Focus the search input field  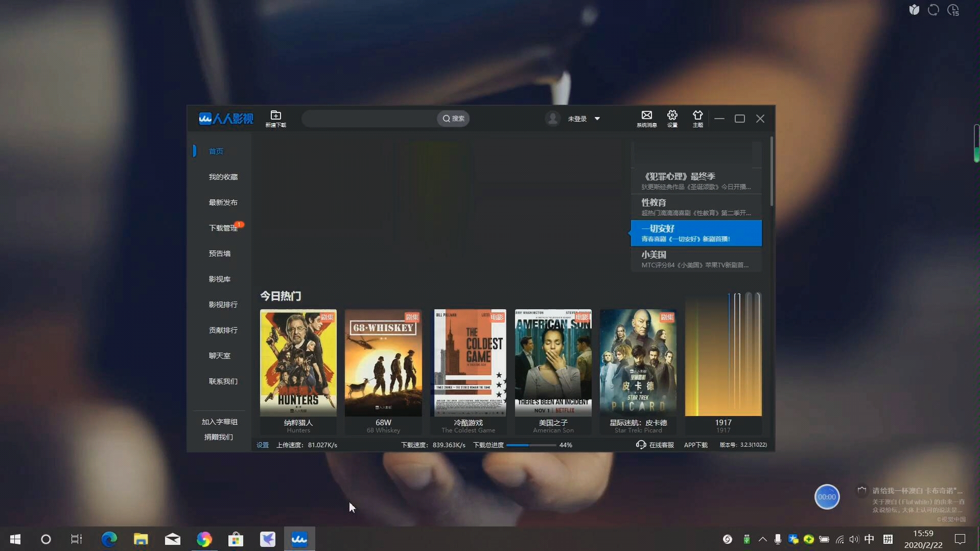point(369,119)
